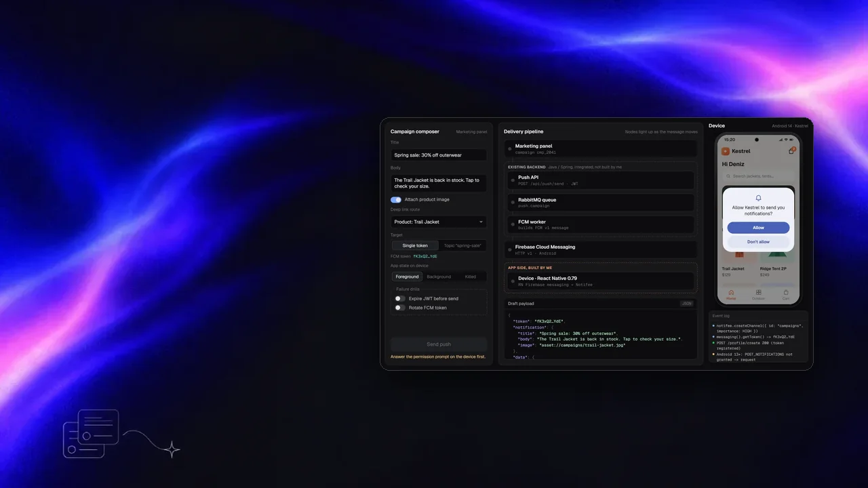Click the campaign Title input field
The width and height of the screenshot is (868, 488).
click(439, 155)
